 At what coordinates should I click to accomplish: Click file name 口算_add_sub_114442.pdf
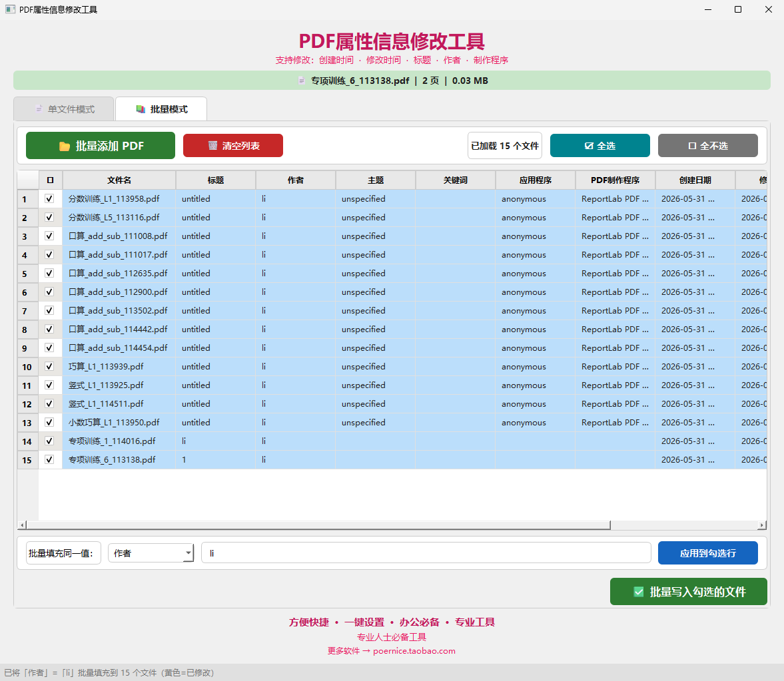point(118,330)
